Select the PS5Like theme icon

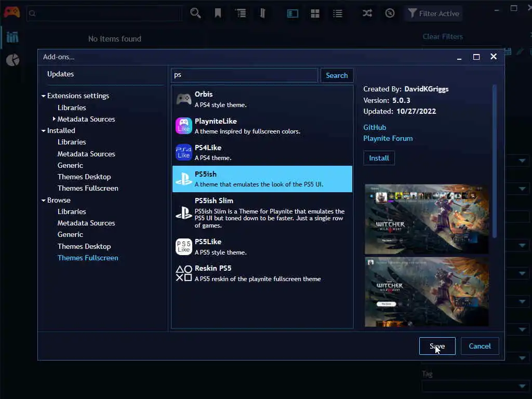[183, 246]
